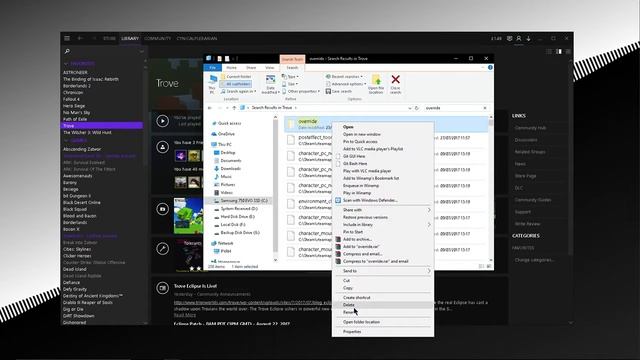Open Steam downloads arrow icon in header
Image resolution: width=640 pixels, height=360 pixels.
pos(528,38)
